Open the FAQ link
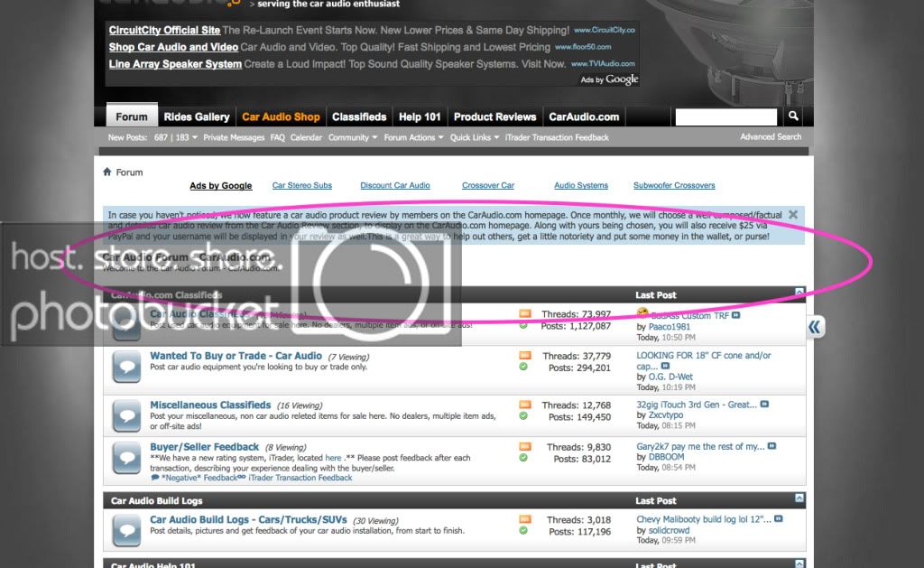 (278, 137)
